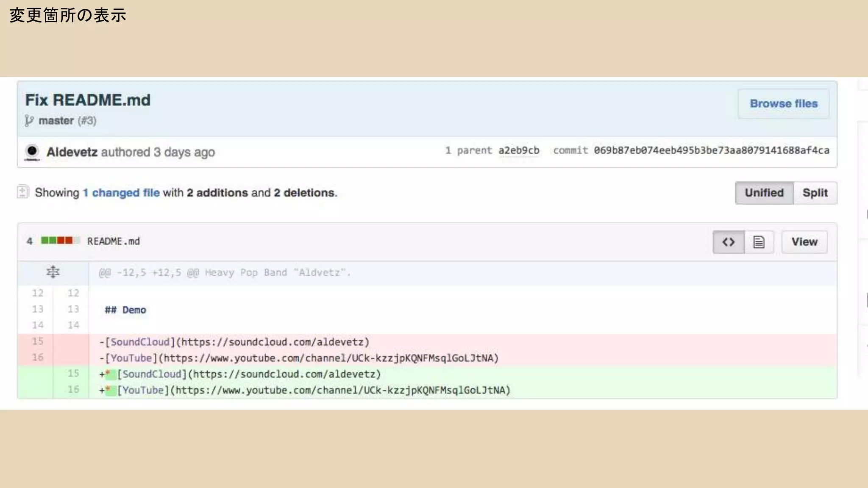Image resolution: width=868 pixels, height=488 pixels.
Task: Expand hidden diff lines above line 12
Action: (53, 272)
